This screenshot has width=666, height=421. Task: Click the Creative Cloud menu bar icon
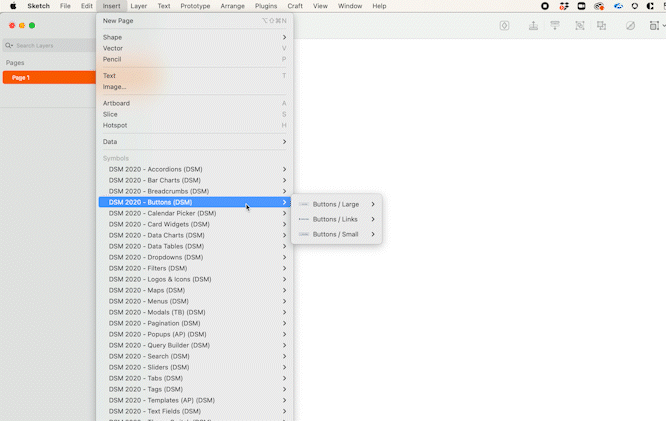(x=599, y=6)
